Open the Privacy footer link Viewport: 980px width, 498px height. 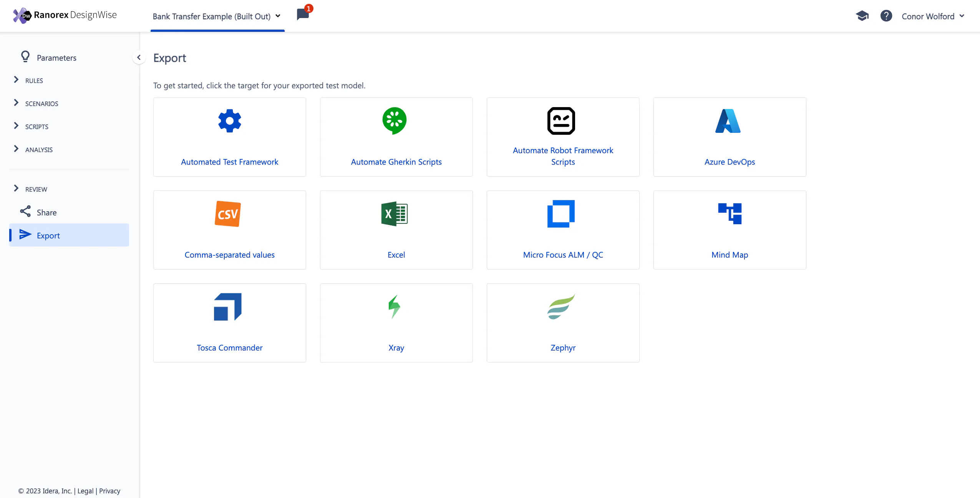coord(109,491)
